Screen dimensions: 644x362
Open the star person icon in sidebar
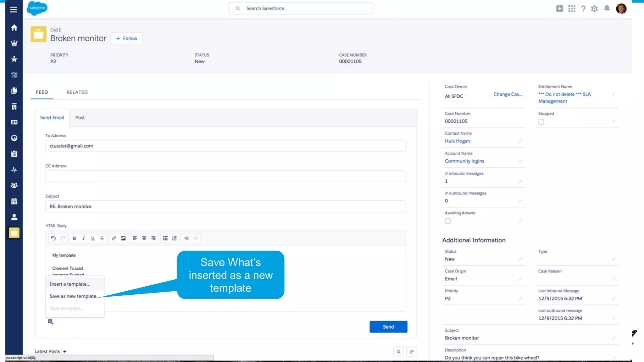[14, 59]
